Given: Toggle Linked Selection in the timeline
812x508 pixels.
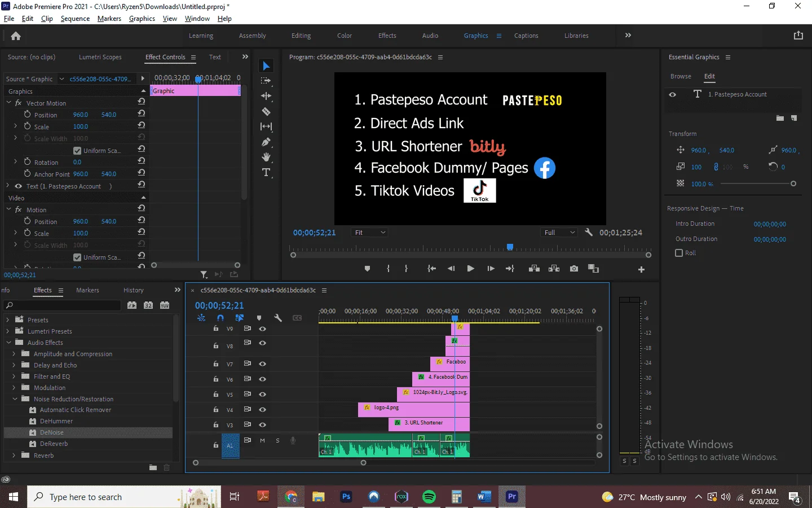Looking at the screenshot, I should (239, 318).
